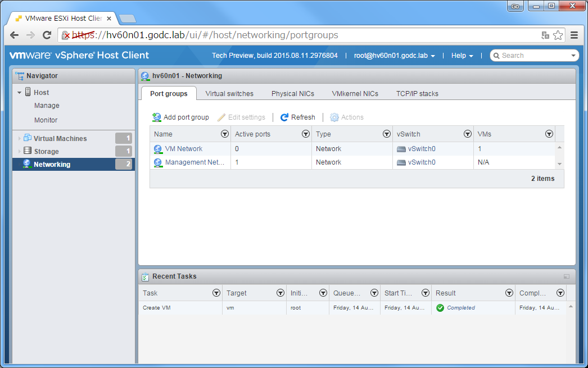Switch to the Virtual switches tab
The width and height of the screenshot is (588, 368).
click(x=229, y=94)
